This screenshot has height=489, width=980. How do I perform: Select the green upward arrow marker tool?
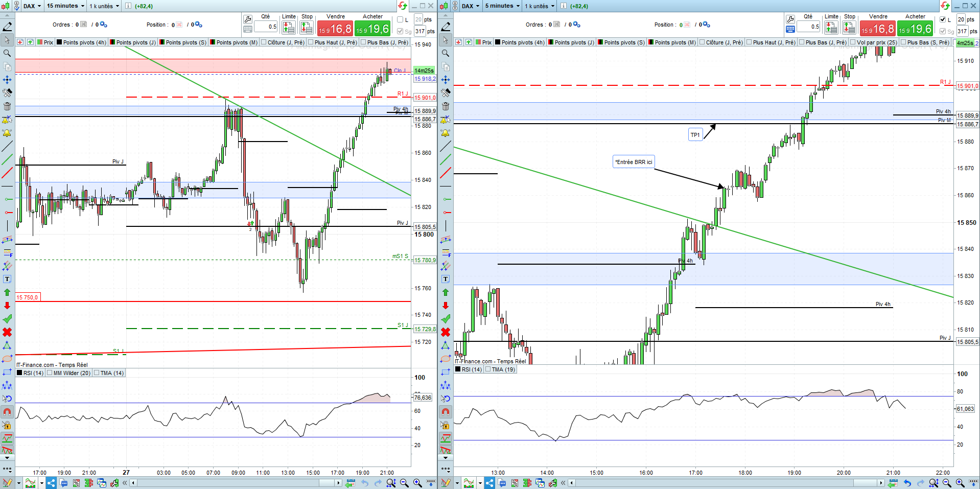[x=7, y=292]
